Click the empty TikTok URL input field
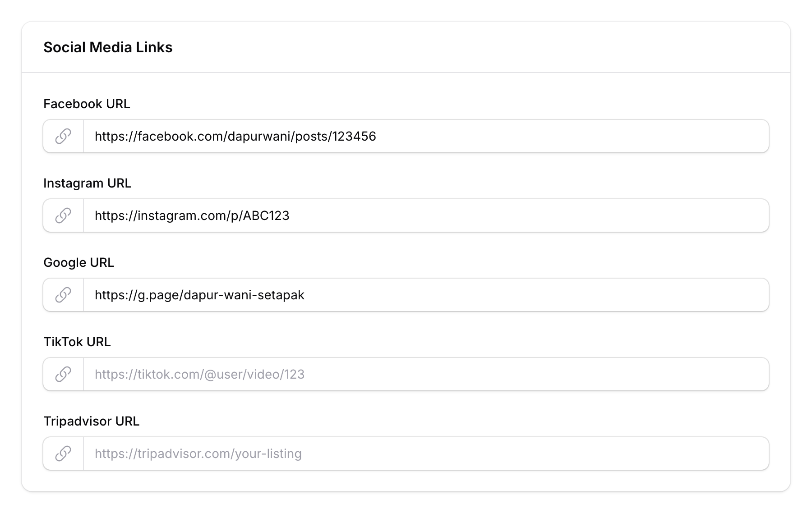The image size is (812, 513). pyautogui.click(x=406, y=374)
